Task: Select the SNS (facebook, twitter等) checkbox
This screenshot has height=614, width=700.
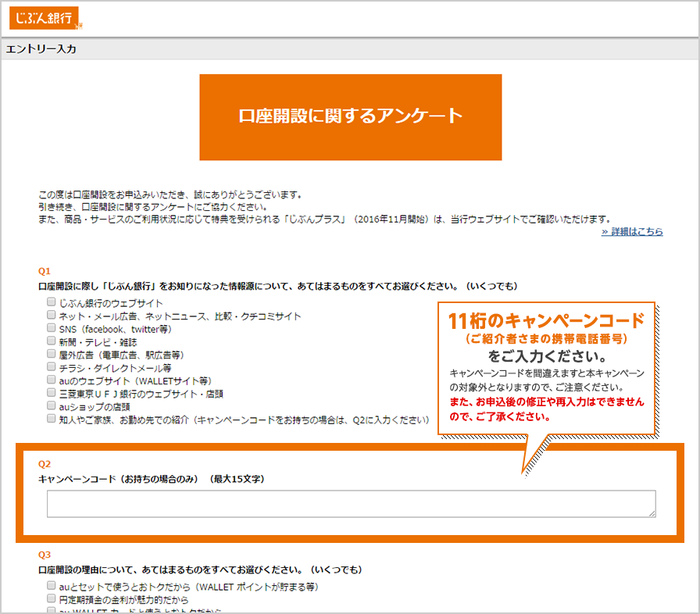Action: point(52,329)
